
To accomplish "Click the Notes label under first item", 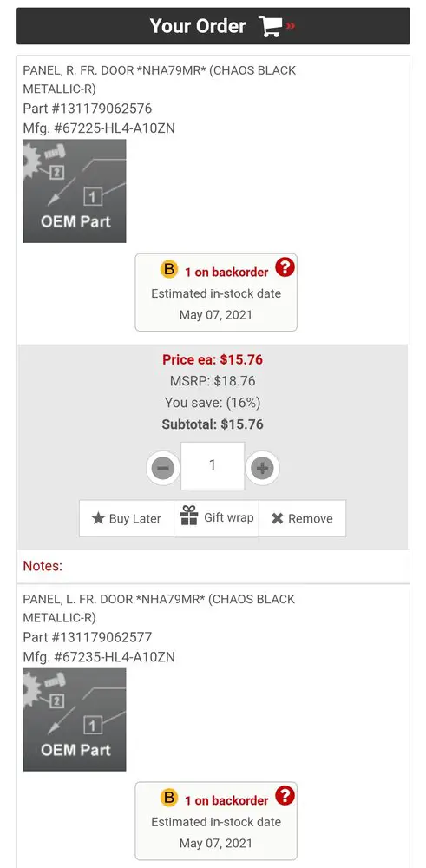I will coord(43,566).
